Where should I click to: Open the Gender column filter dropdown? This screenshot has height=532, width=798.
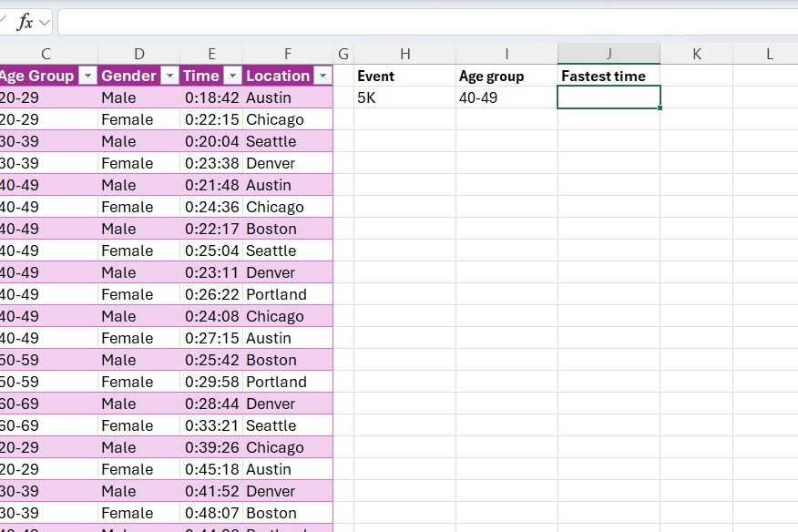(x=169, y=76)
